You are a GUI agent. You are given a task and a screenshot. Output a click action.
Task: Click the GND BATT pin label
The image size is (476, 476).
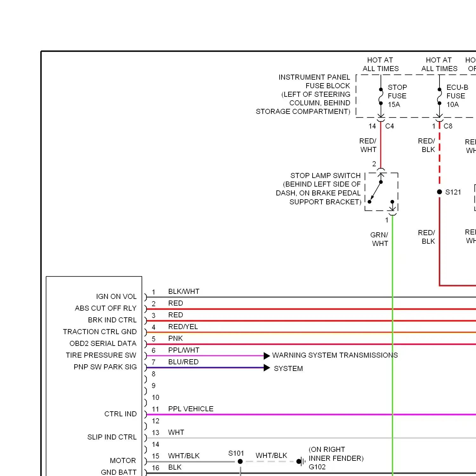pyautogui.click(x=119, y=472)
